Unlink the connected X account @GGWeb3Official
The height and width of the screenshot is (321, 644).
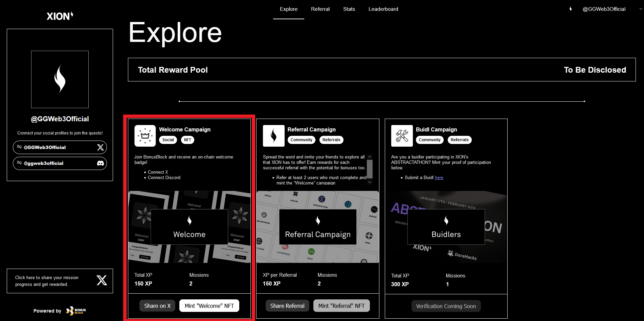pyautogui.click(x=19, y=147)
